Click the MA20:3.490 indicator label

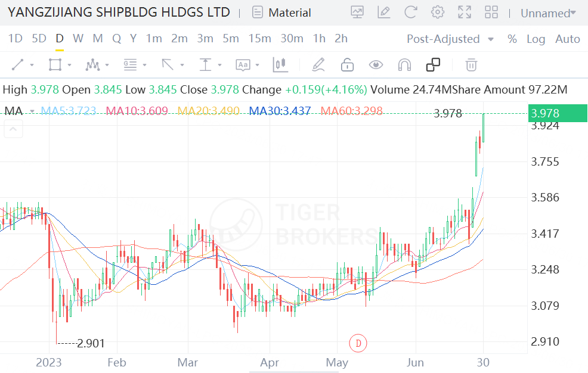(208, 111)
